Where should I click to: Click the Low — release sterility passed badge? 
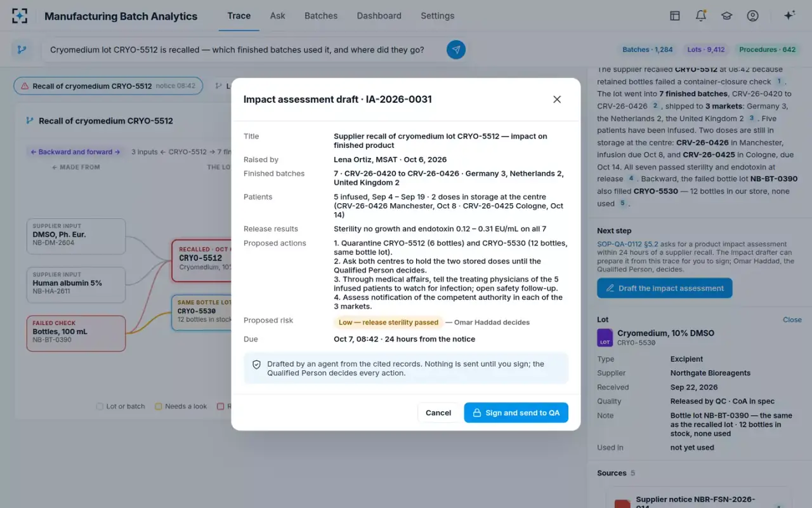point(388,322)
